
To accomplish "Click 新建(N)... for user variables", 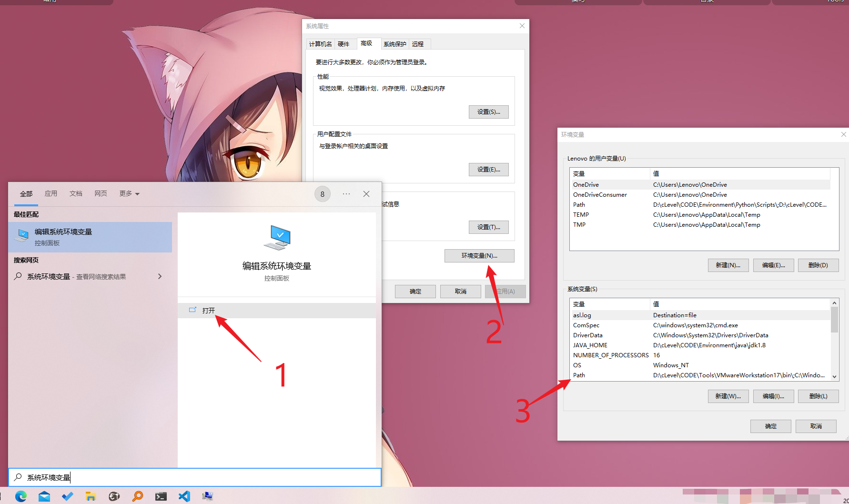I will point(728,265).
